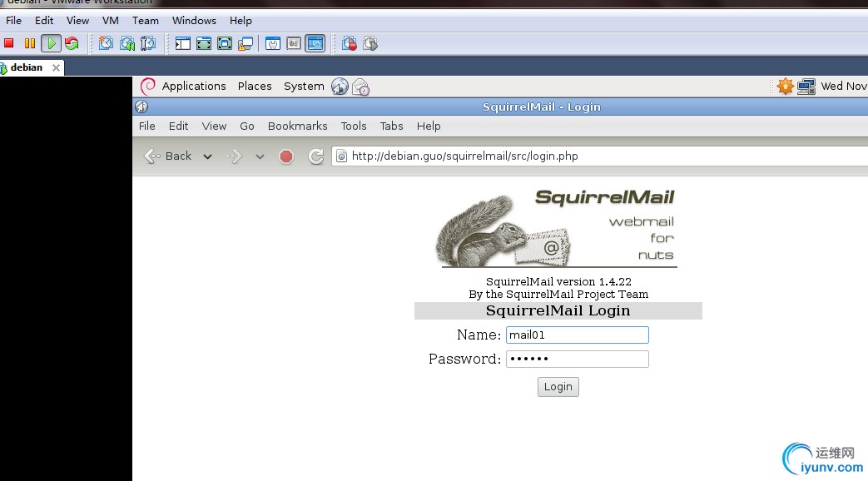Click the Debian swirl logo in the panel
The image size is (868, 481).
[148, 87]
